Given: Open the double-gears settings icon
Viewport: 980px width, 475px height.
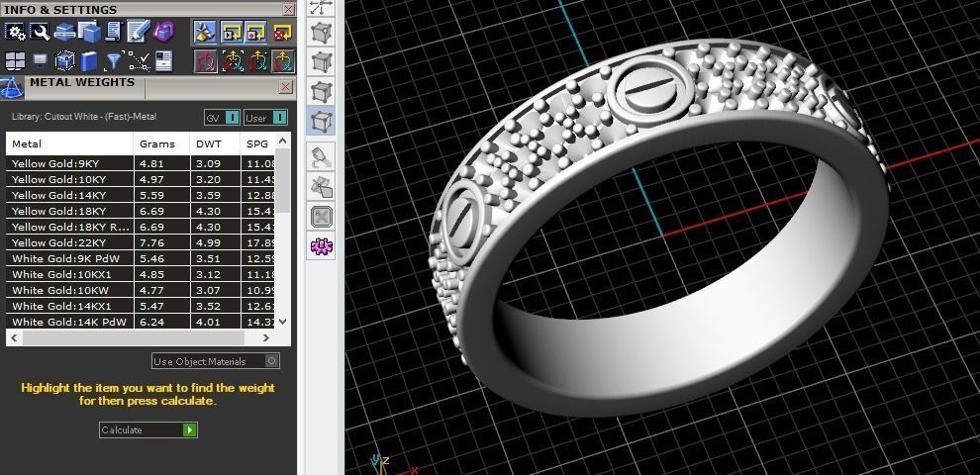Looking at the screenshot, I should pos(15,32).
